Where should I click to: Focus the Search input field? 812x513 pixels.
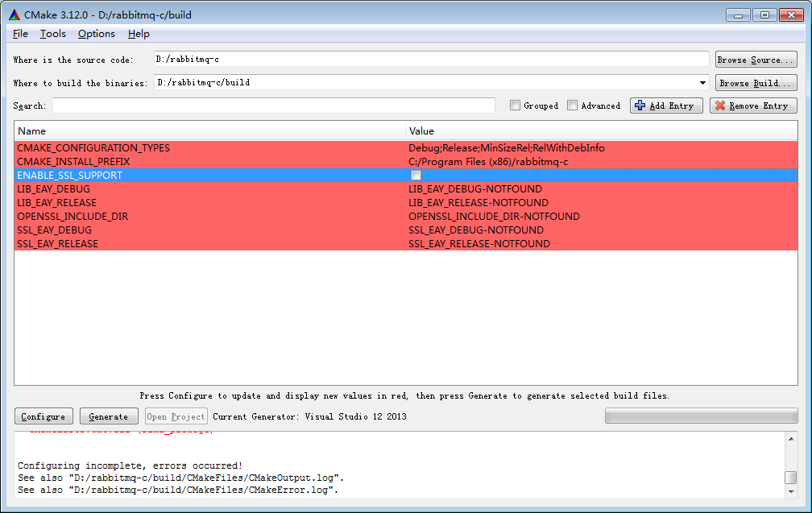click(274, 105)
